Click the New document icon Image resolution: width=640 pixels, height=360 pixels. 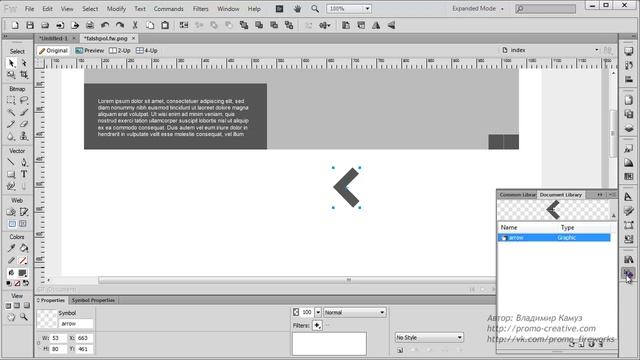click(x=15, y=25)
